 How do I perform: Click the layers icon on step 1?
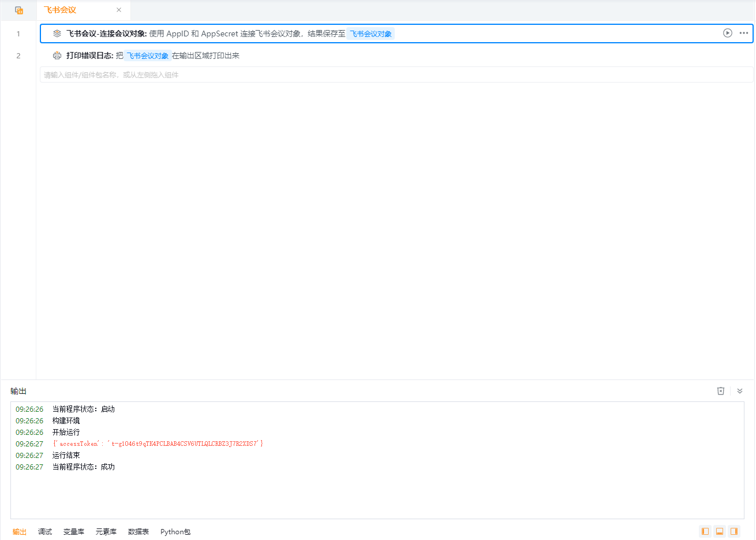[57, 33]
